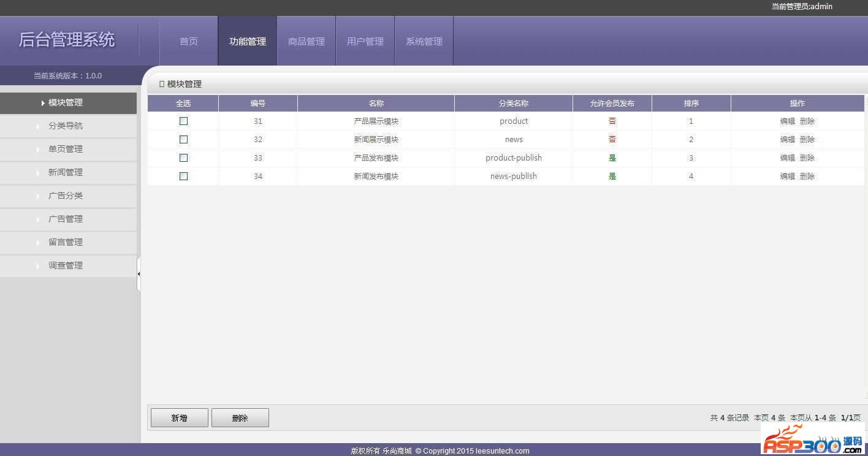The image size is (868, 456).
Task: Select the checkbox for product-publish row
Action: 183,158
